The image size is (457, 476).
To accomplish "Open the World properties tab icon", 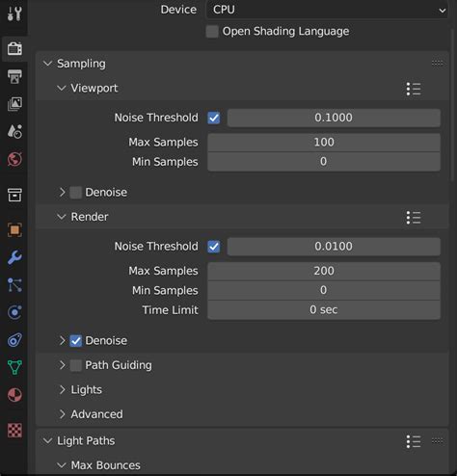I will click(14, 159).
